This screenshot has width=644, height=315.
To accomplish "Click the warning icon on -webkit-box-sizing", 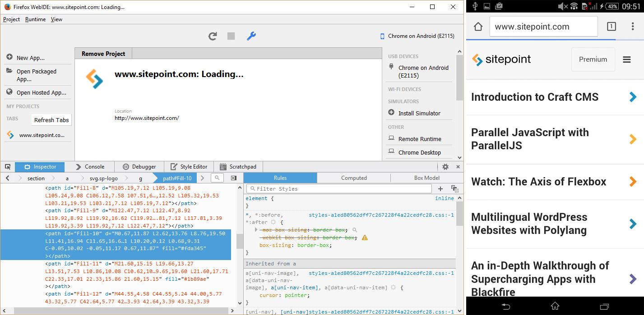I will point(365,237).
